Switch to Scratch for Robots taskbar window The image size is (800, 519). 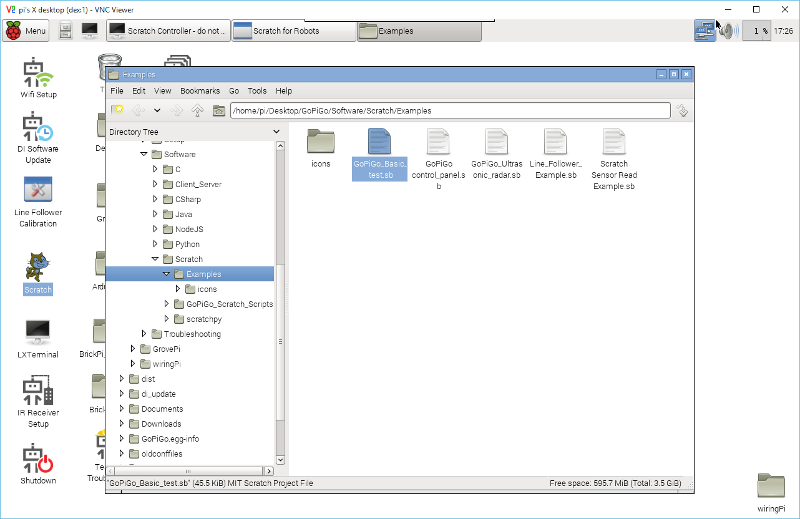click(x=294, y=31)
